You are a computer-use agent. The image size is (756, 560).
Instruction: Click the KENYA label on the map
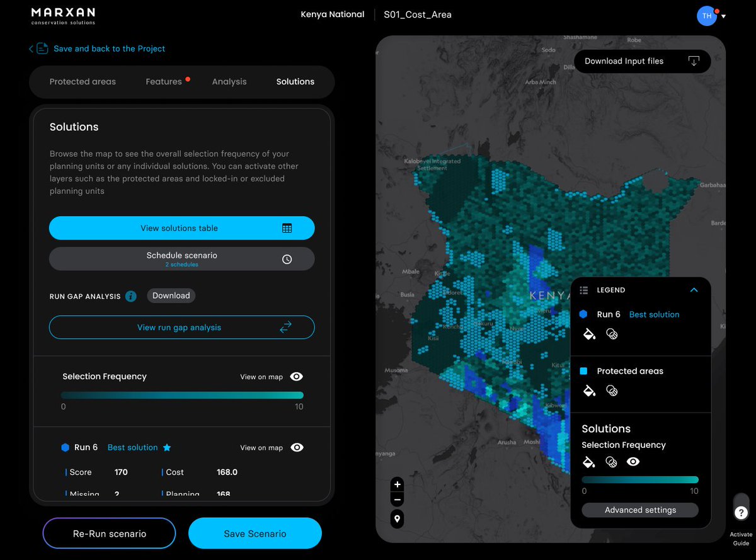coord(551,295)
